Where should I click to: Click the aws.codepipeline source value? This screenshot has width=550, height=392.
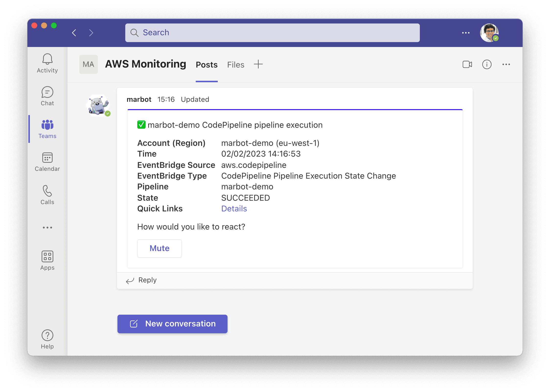tap(254, 165)
